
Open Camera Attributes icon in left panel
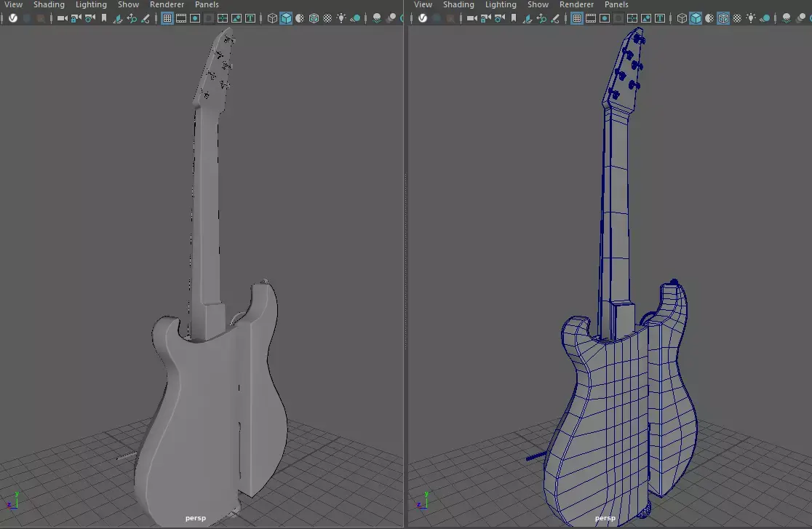point(90,18)
